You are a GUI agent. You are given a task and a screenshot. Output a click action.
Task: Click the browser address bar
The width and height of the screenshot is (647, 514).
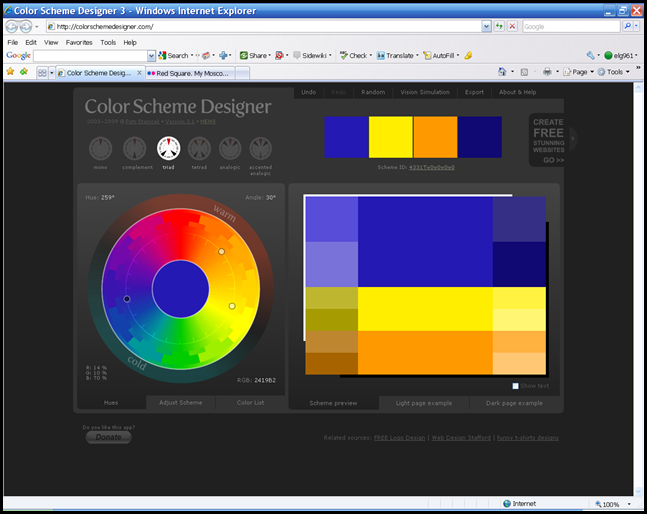(x=250, y=26)
